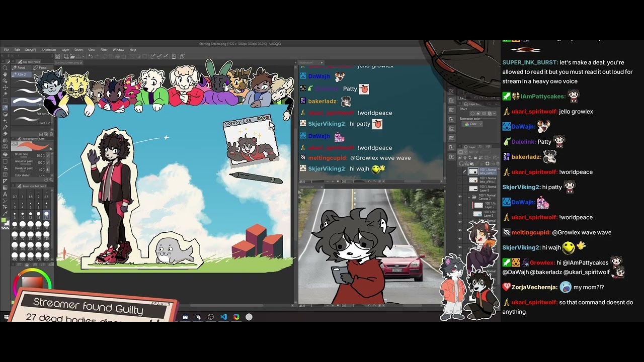This screenshot has width=644, height=362.
Task: Show the second hidden layer from top
Action: tap(460, 179)
